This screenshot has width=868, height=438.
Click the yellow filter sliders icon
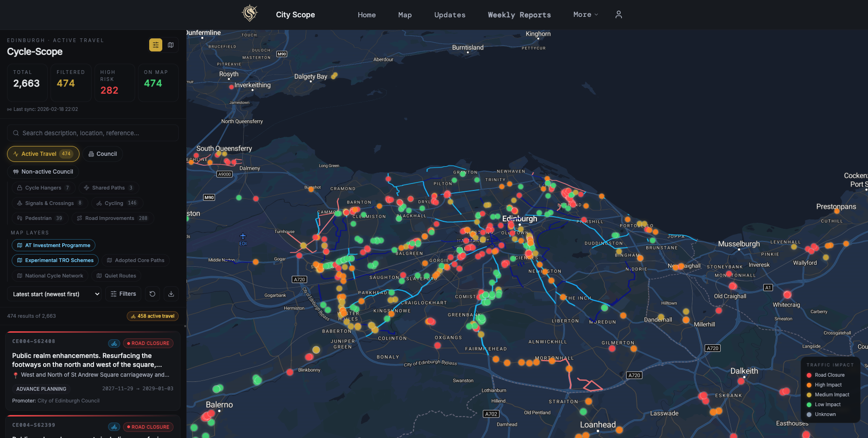click(x=156, y=45)
